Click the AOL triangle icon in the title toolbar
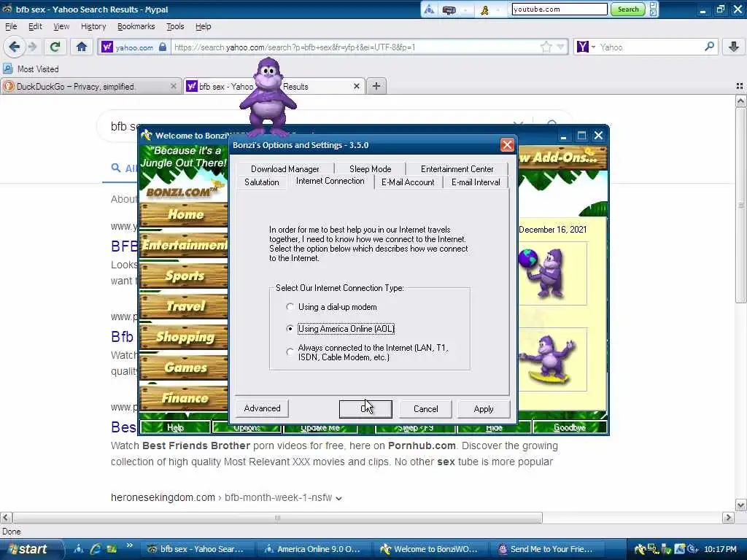This screenshot has width=747, height=560. pos(429,9)
